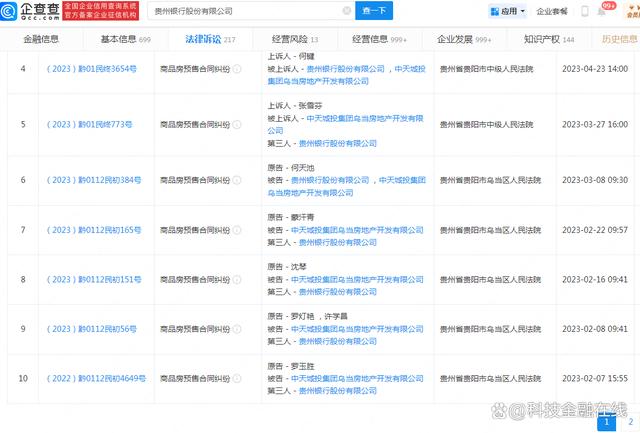Image resolution: width=640 pixels, height=433 pixels.
Task: Click third-party 贵州银行股份有限公司 link in row 5
Action: [x=338, y=143]
